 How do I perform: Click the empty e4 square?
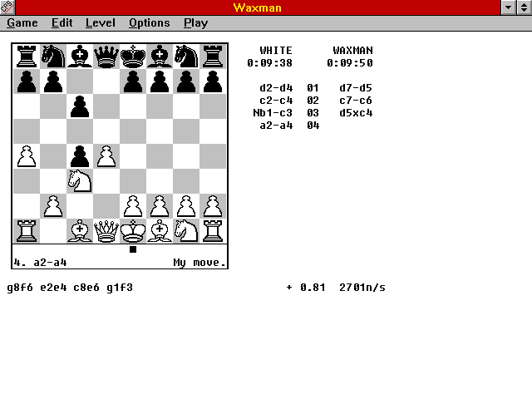pyautogui.click(x=133, y=156)
